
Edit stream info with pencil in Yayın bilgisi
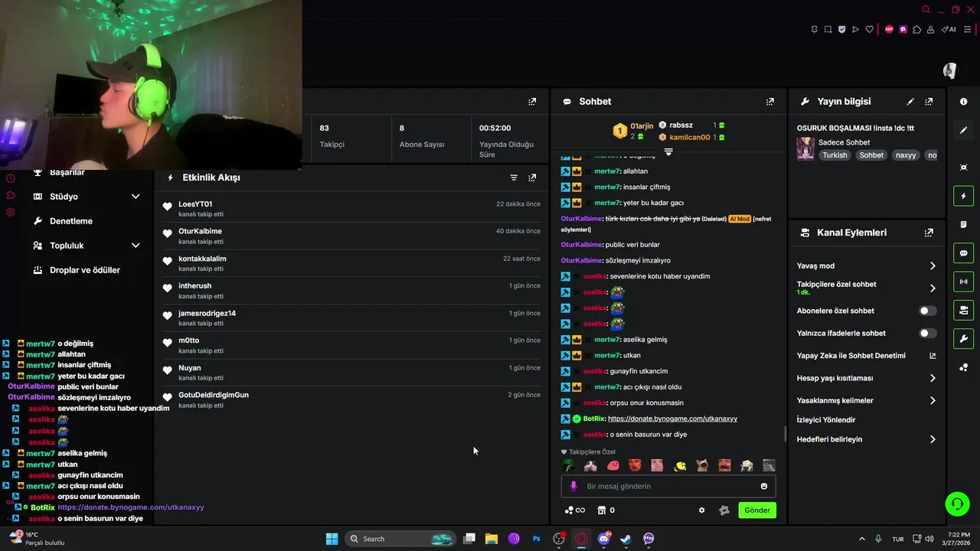click(x=910, y=101)
